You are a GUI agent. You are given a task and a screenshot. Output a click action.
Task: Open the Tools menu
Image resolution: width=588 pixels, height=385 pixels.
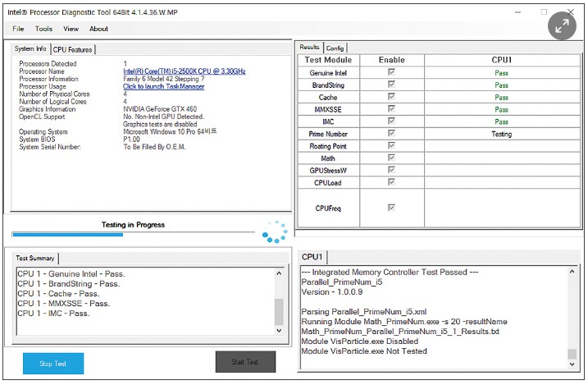[x=44, y=29]
